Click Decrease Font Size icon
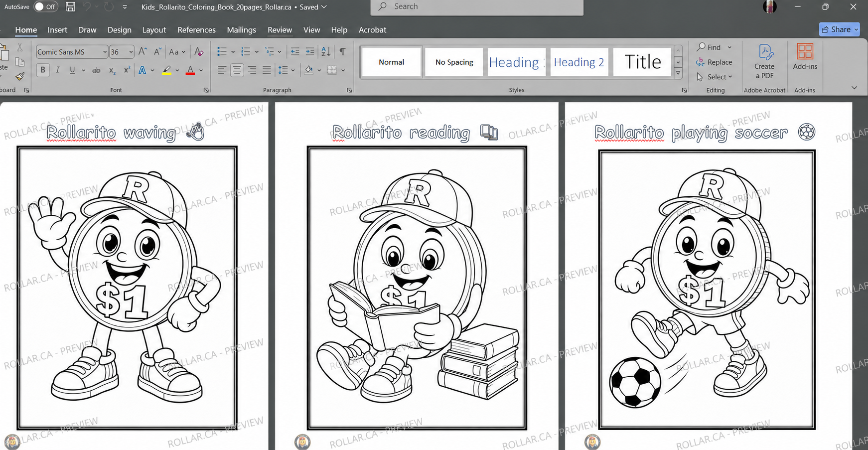 157,51
